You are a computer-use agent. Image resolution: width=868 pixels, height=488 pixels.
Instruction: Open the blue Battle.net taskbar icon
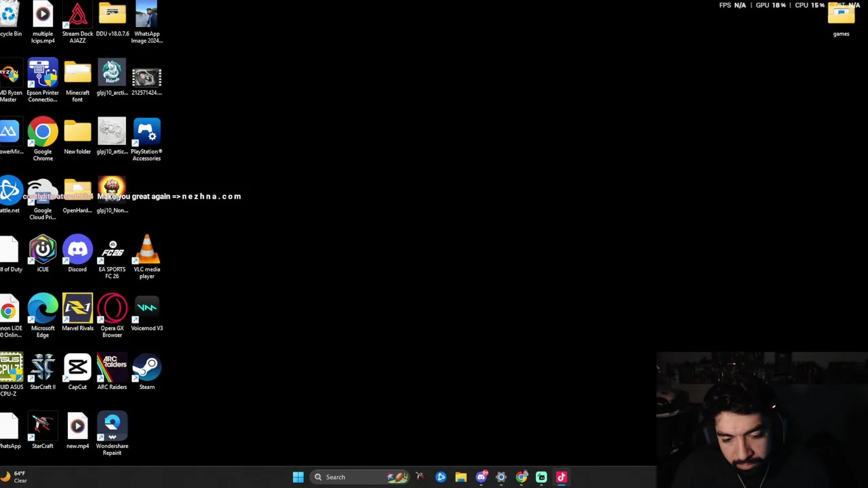pyautogui.click(x=441, y=477)
